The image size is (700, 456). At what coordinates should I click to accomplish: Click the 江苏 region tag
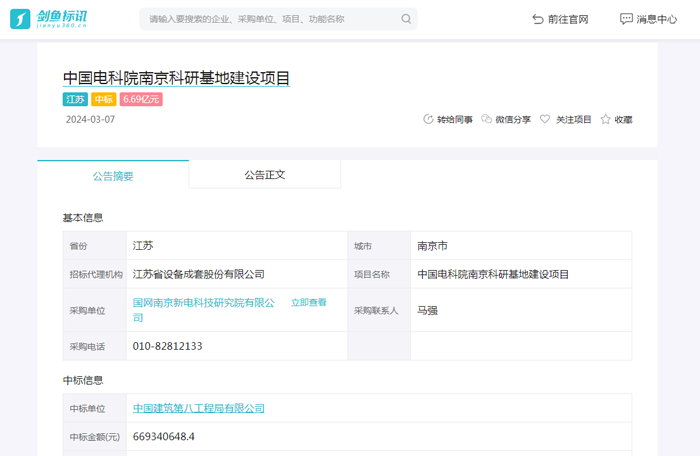[x=75, y=99]
